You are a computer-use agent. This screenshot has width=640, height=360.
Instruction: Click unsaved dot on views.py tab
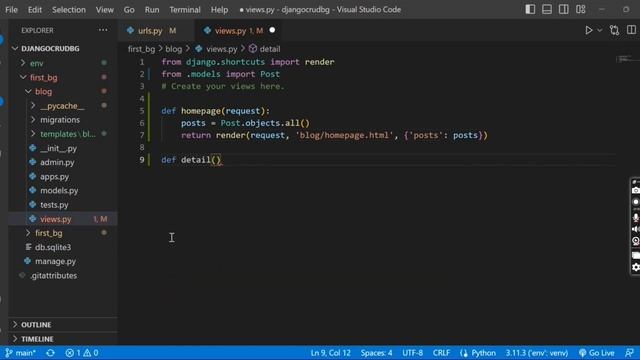coord(272,30)
